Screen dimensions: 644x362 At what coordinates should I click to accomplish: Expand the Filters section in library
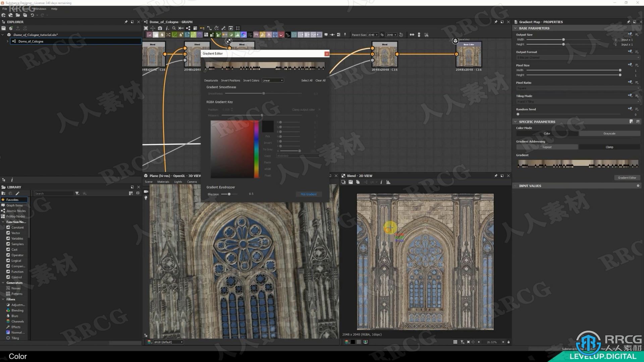[x=4, y=299]
